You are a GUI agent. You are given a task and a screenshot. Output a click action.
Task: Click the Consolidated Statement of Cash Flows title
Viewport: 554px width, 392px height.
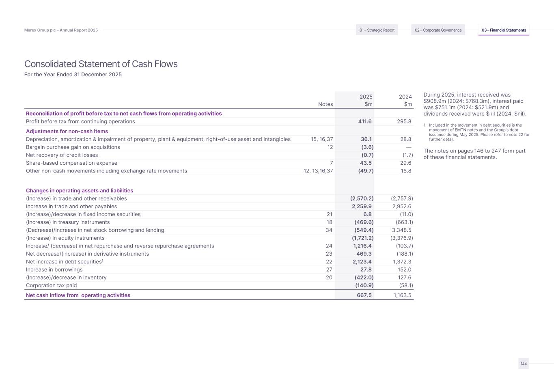coord(101,64)
